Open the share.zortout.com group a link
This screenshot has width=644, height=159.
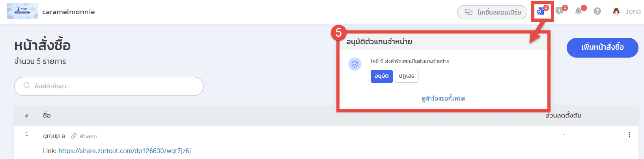pyautogui.click(x=125, y=151)
